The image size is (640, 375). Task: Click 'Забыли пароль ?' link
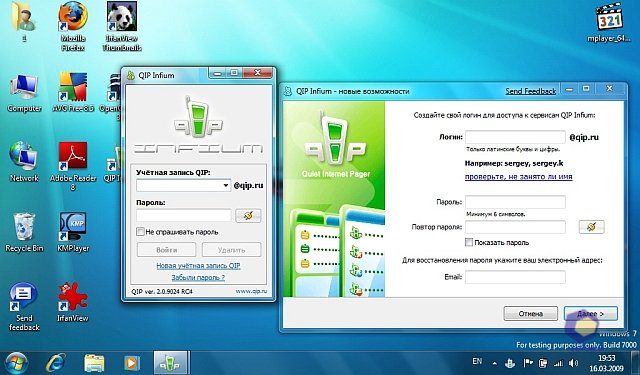point(198,277)
